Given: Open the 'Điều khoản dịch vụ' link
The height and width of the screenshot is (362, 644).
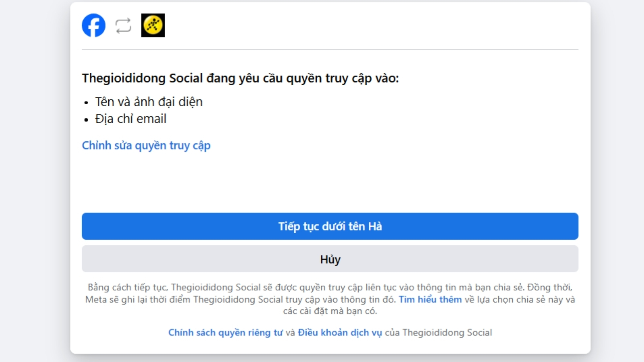Looking at the screenshot, I should click(x=340, y=333).
